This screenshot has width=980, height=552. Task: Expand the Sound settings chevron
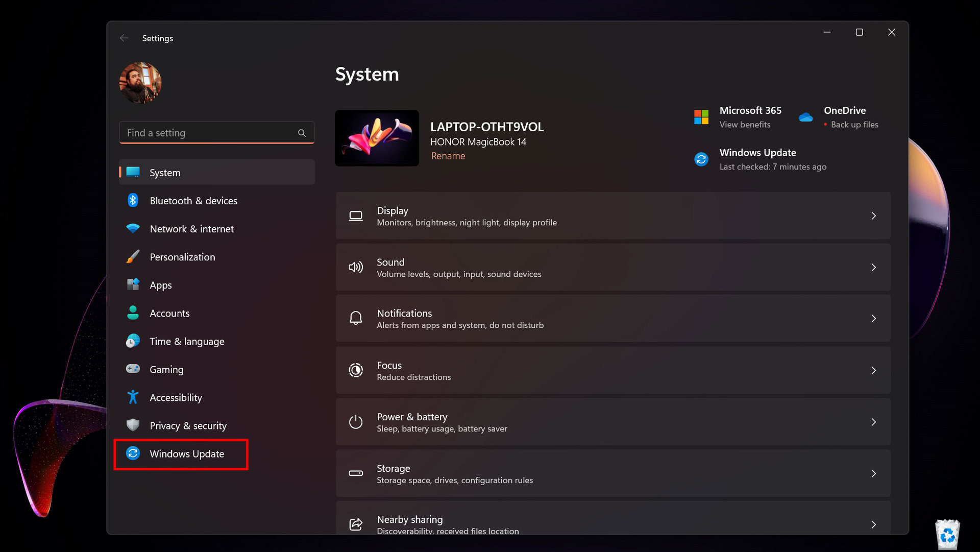coord(873,268)
